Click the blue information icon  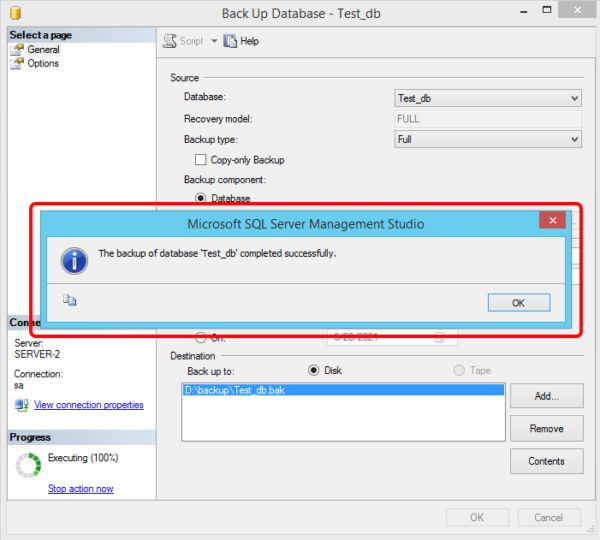tap(74, 261)
